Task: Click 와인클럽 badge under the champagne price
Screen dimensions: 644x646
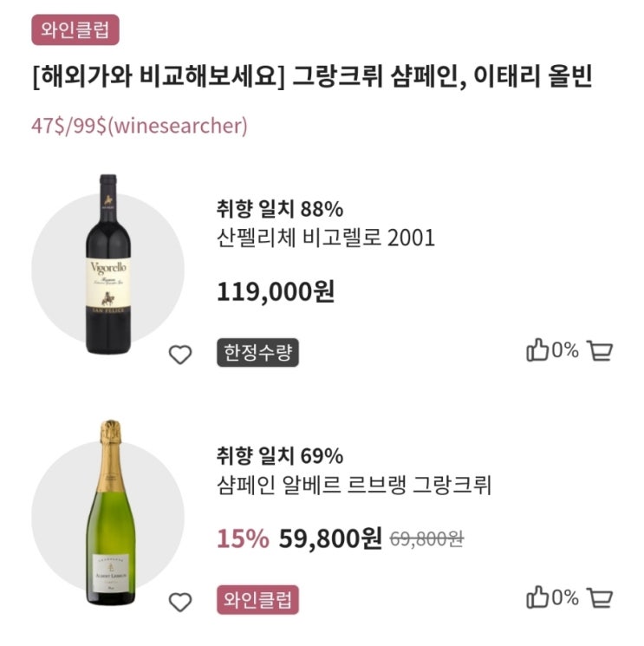Action: pyautogui.click(x=257, y=599)
